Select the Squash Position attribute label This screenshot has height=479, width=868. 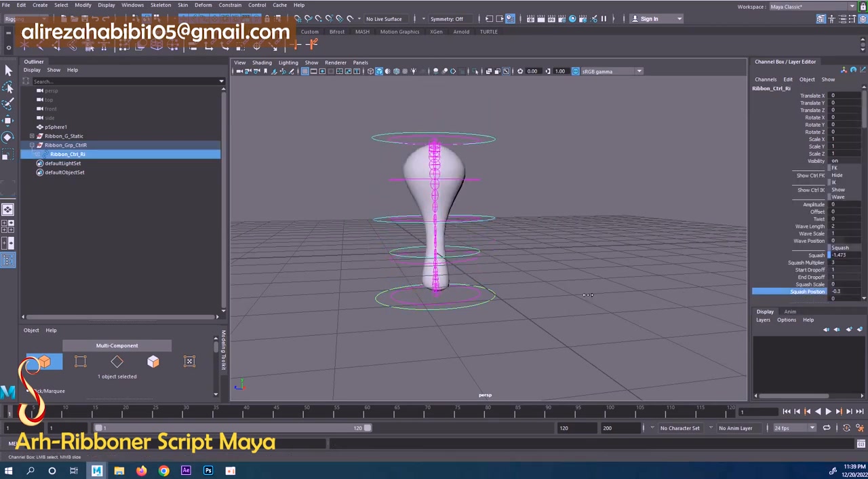(808, 292)
